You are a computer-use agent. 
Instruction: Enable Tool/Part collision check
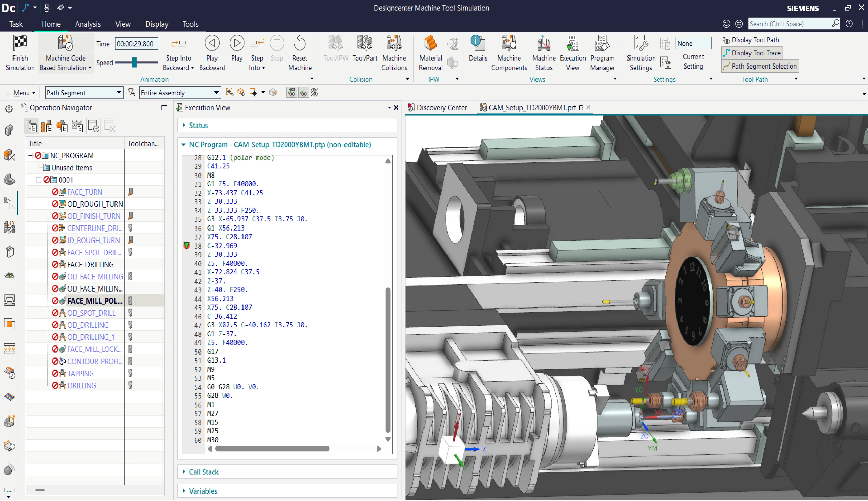click(365, 48)
